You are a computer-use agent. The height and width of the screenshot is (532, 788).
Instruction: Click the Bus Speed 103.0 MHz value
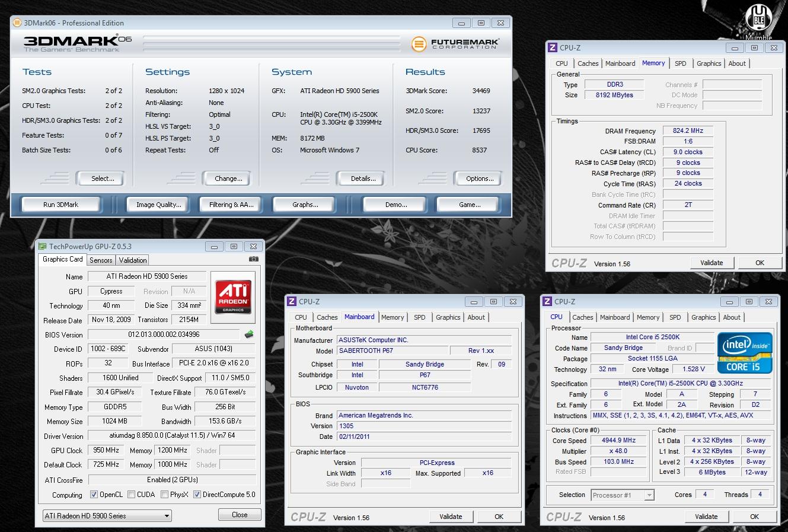point(619,462)
